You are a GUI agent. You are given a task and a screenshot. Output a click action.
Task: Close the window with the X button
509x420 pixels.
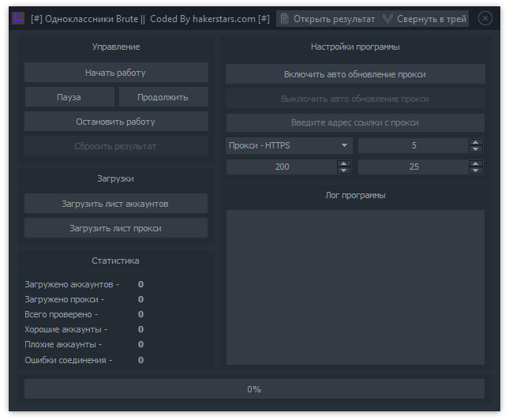(485, 18)
